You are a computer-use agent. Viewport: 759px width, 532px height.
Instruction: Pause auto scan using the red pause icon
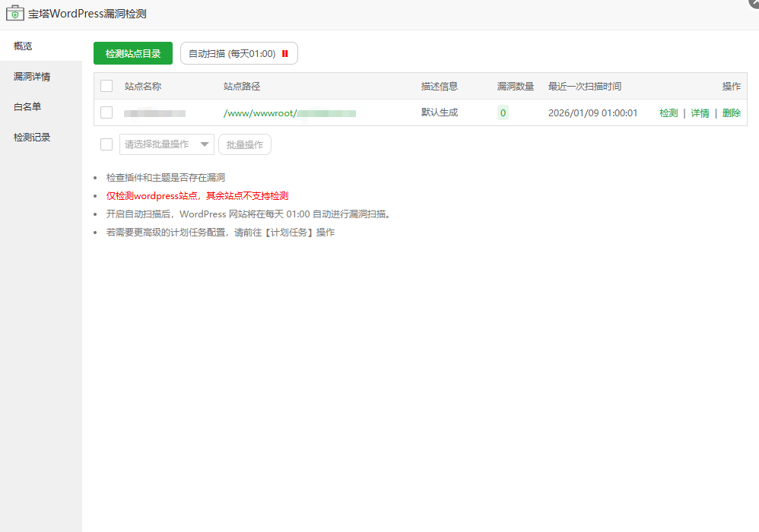pyautogui.click(x=284, y=53)
